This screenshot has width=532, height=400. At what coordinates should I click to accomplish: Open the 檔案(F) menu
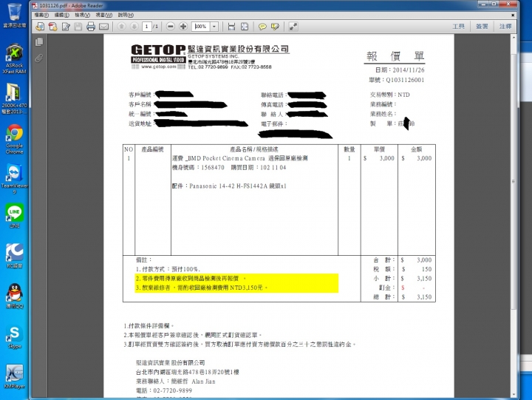tap(41, 15)
